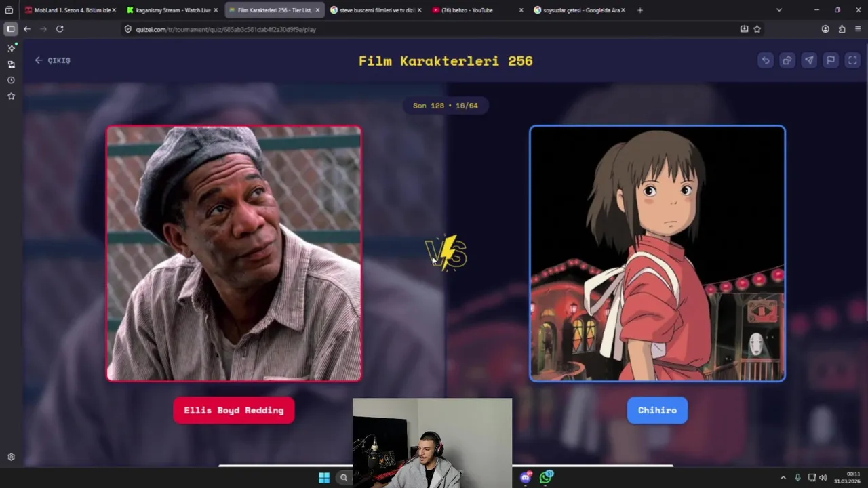
Task: Close the behzo YouTube tab
Action: click(521, 10)
